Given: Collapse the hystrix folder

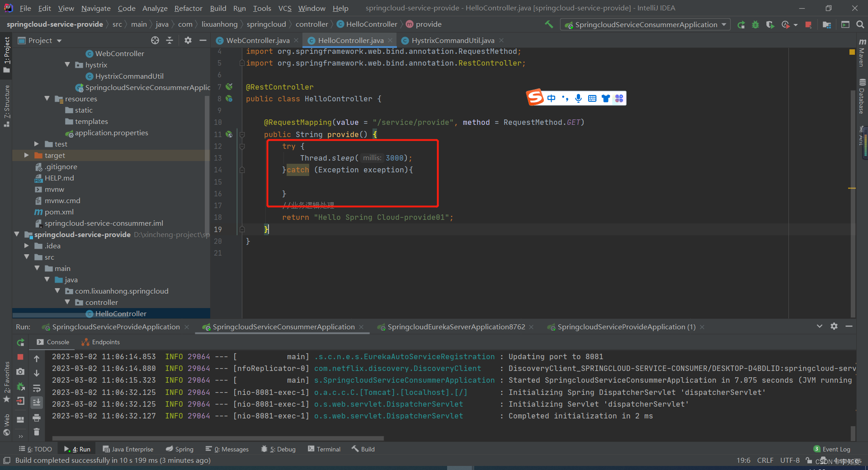Looking at the screenshot, I should point(67,65).
